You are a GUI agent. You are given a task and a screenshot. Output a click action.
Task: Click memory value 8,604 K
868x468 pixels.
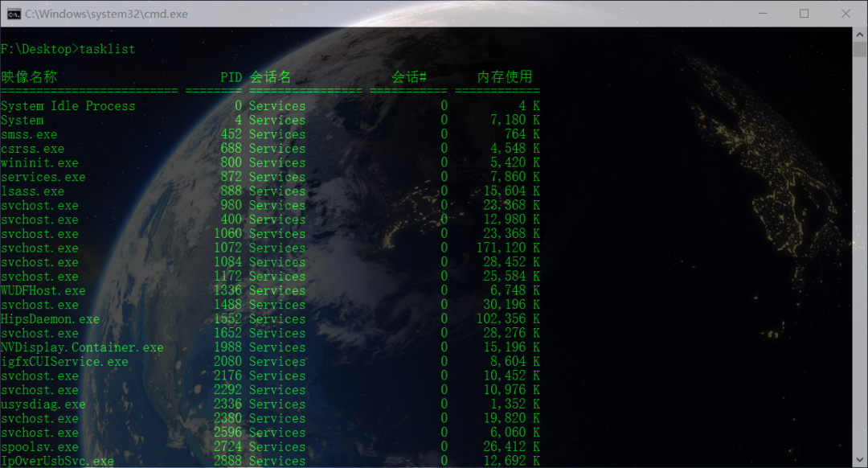tap(515, 362)
